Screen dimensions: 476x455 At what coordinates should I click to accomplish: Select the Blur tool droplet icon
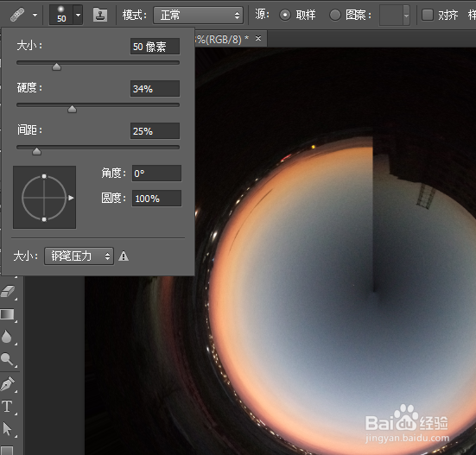7,337
